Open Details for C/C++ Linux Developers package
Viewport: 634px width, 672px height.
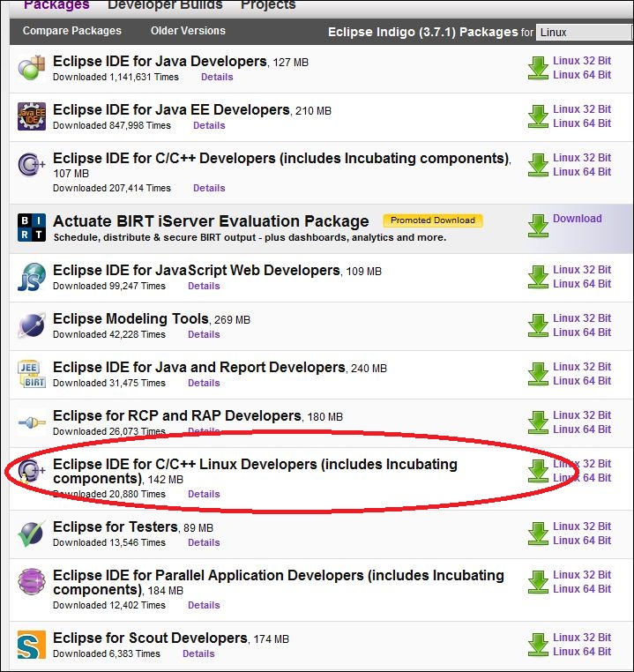click(x=204, y=494)
